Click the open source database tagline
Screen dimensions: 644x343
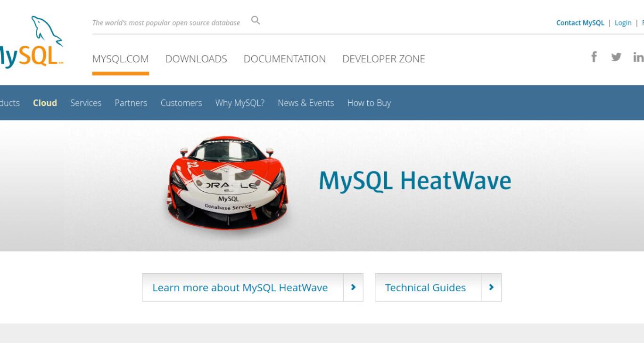click(x=166, y=23)
